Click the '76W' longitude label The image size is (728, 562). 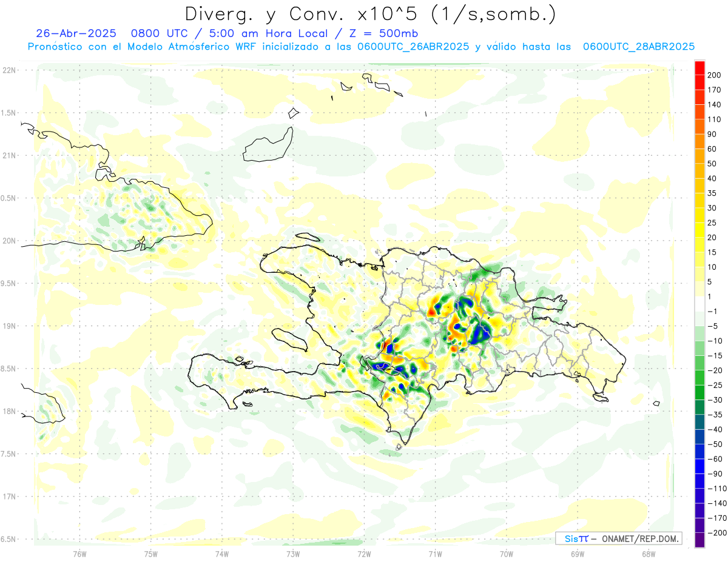tap(79, 554)
